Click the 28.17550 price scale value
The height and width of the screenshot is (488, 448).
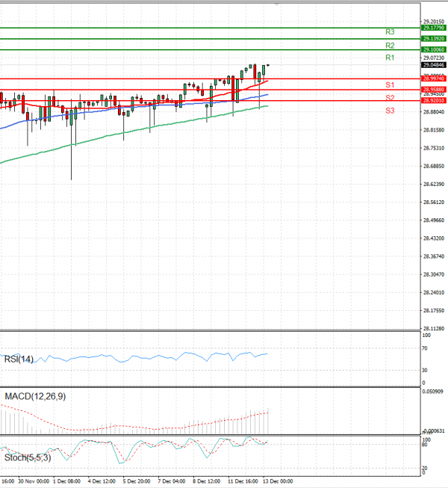(x=434, y=311)
